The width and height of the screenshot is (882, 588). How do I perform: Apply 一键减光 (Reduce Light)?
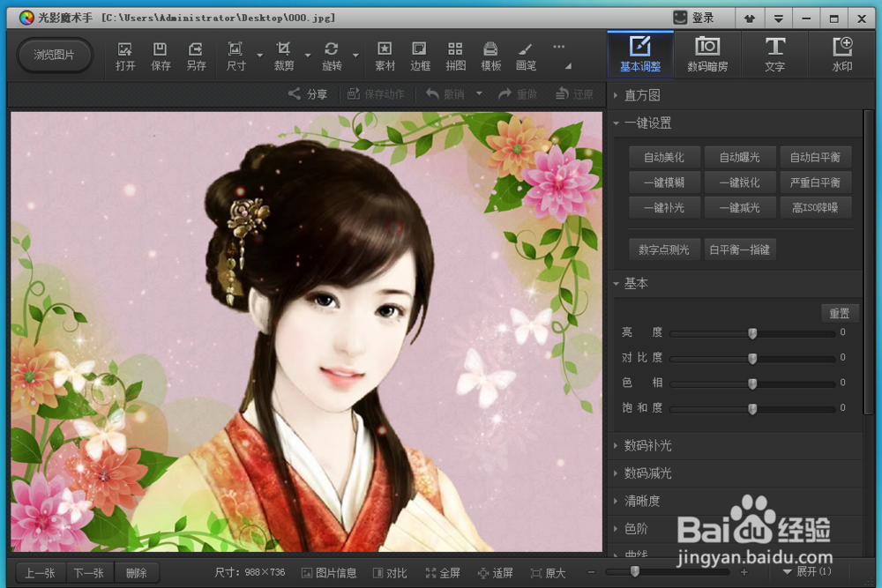(740, 208)
